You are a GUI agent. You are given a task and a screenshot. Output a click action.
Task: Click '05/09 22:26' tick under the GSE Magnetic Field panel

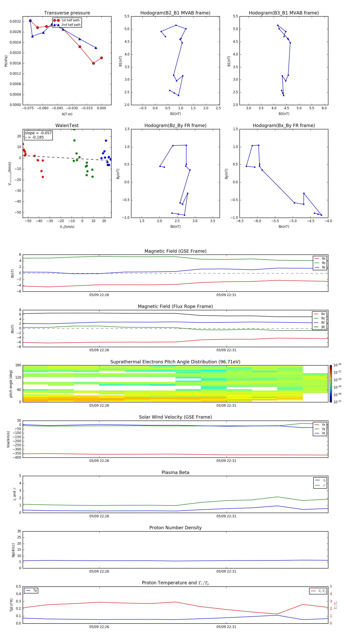[x=99, y=295]
